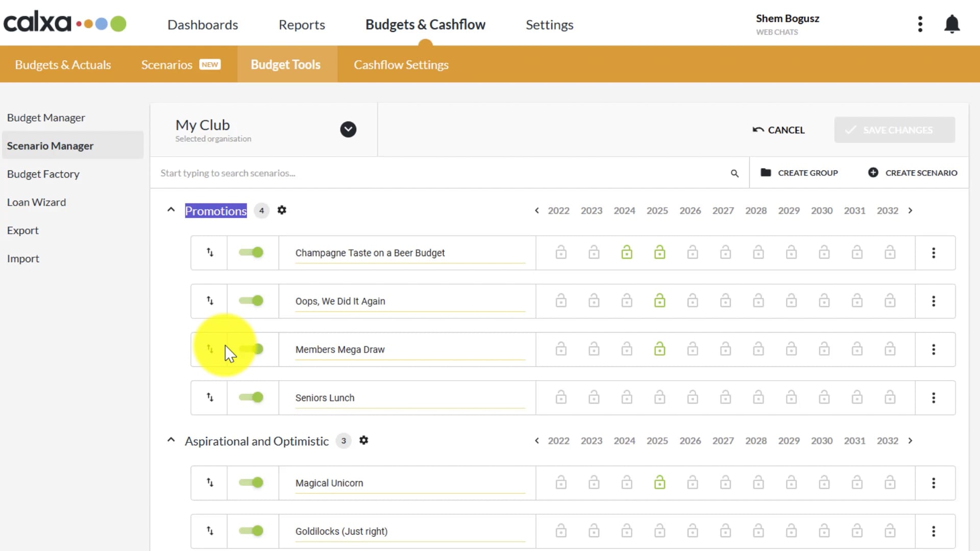Toggle the Members Mega Draw switch
The image size is (980, 551).
click(x=251, y=349)
